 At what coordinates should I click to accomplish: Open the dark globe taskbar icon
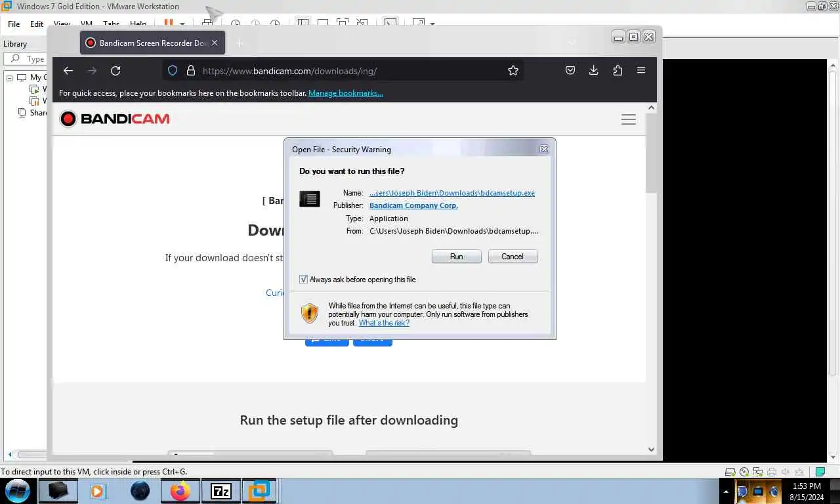(140, 490)
